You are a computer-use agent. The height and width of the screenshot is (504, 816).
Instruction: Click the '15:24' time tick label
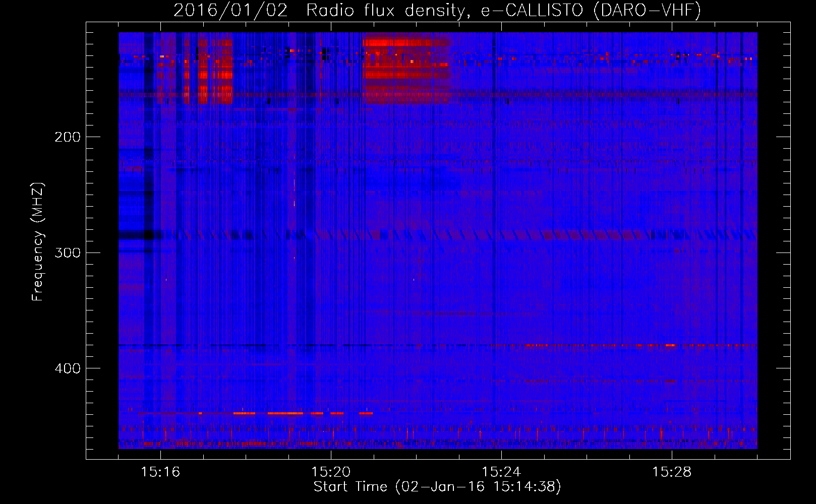tap(501, 472)
